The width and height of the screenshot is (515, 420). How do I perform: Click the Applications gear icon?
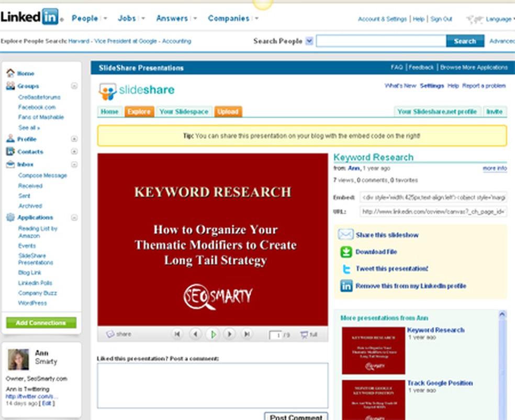click(10, 217)
